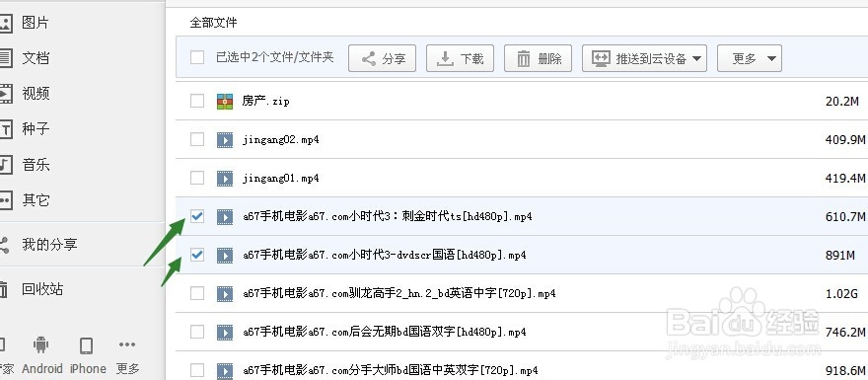Image resolution: width=868 pixels, height=380 pixels.
Task: Check the box for 驯龙高手2 file
Action: pyautogui.click(x=197, y=293)
